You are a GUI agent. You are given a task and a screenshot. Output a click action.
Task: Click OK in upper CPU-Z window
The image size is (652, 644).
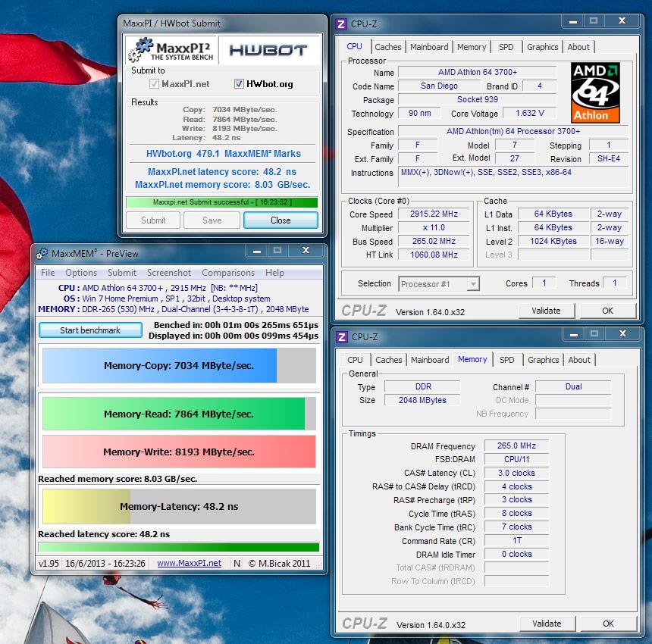pos(607,311)
